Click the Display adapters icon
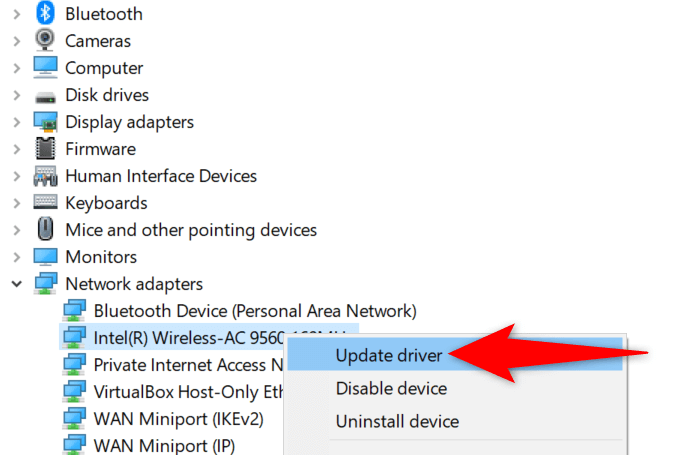Viewport: 681px width, 455px height. click(x=46, y=122)
